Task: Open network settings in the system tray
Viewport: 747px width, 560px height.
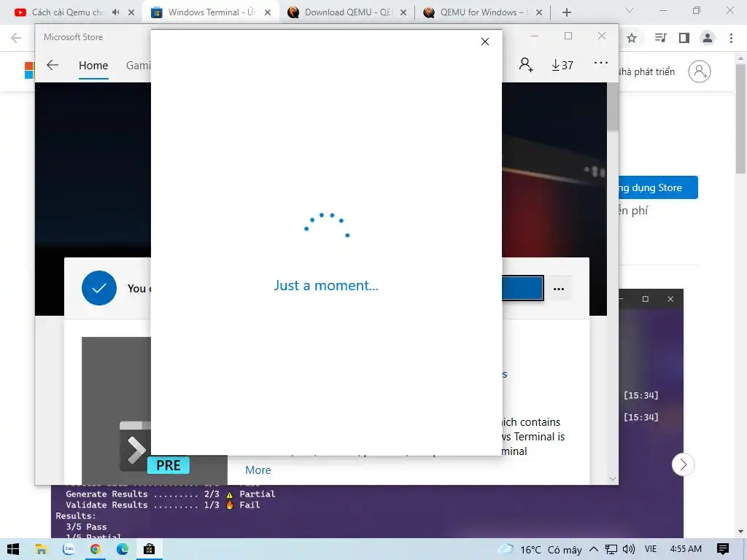Action: tap(611, 550)
